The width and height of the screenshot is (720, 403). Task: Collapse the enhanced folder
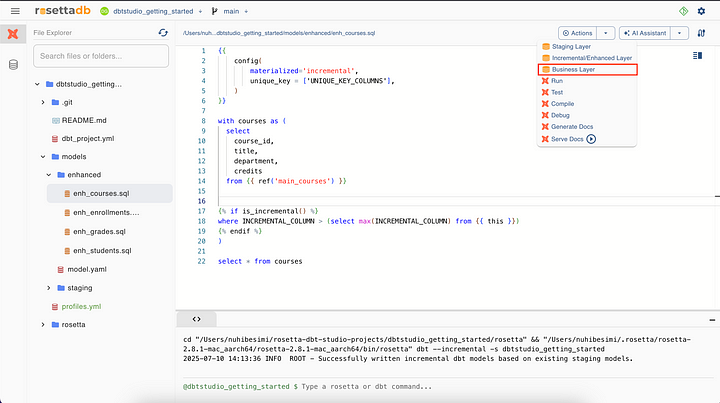(49, 175)
